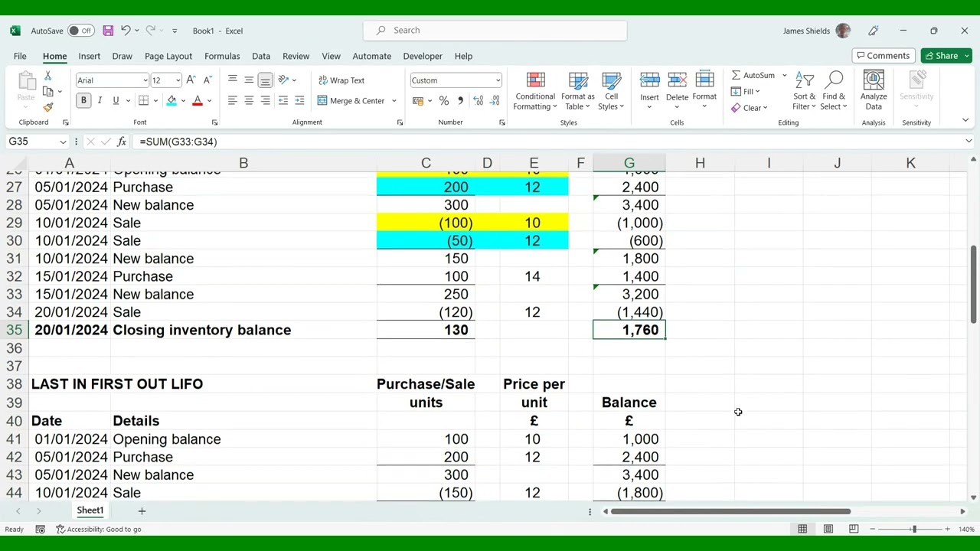Toggle AutoSave switch
Viewport: 980px width, 551px height.
pos(80,31)
